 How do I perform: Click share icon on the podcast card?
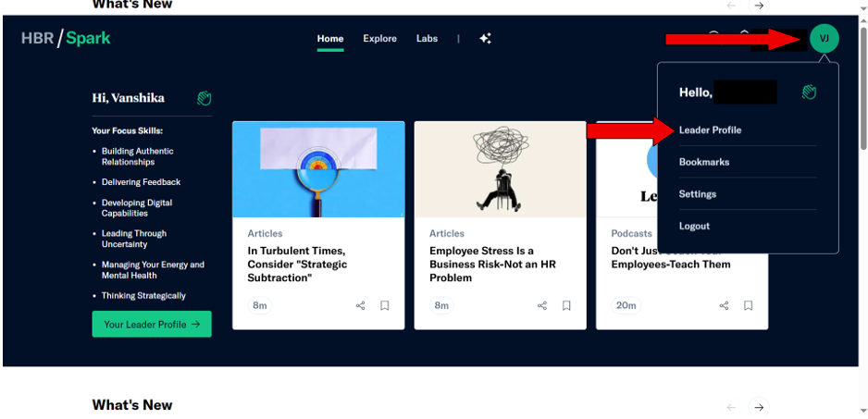click(725, 305)
